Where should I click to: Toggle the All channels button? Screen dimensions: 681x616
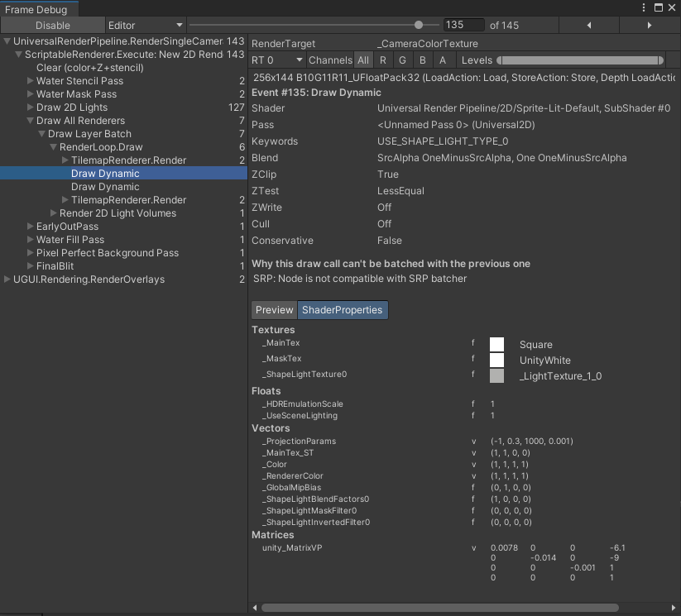tap(363, 60)
